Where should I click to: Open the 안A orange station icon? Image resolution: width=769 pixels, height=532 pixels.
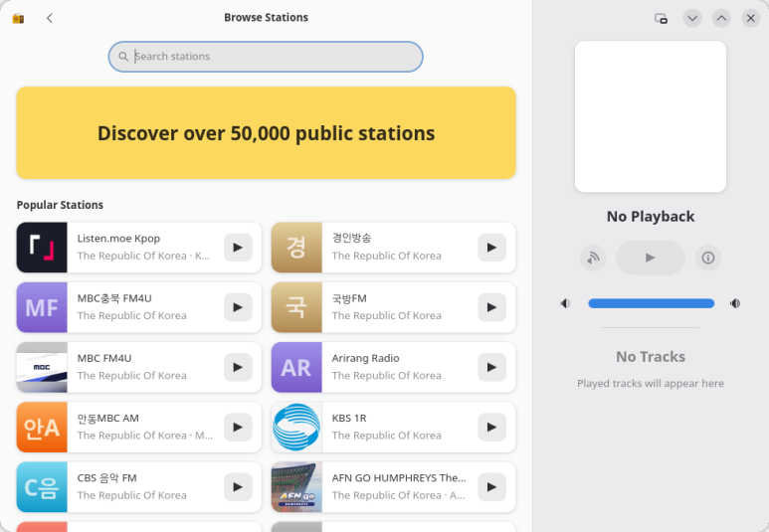pyautogui.click(x=42, y=427)
